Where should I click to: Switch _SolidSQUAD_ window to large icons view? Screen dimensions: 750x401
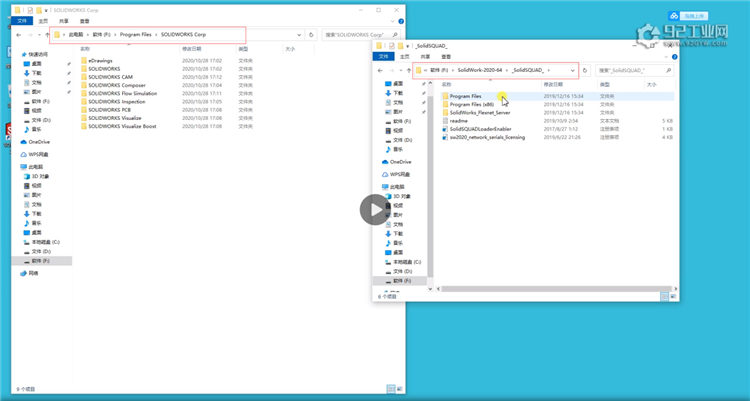point(673,297)
